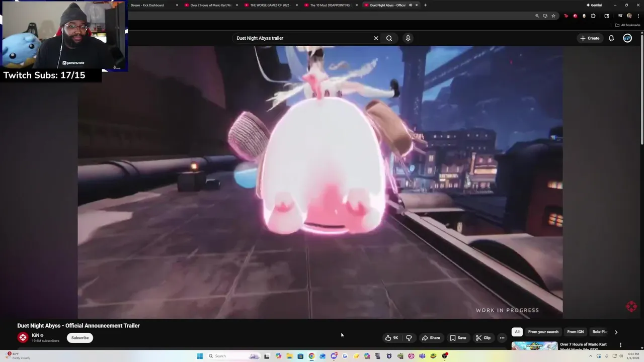Select the From IGN chip
644x362 pixels.
[576, 332]
